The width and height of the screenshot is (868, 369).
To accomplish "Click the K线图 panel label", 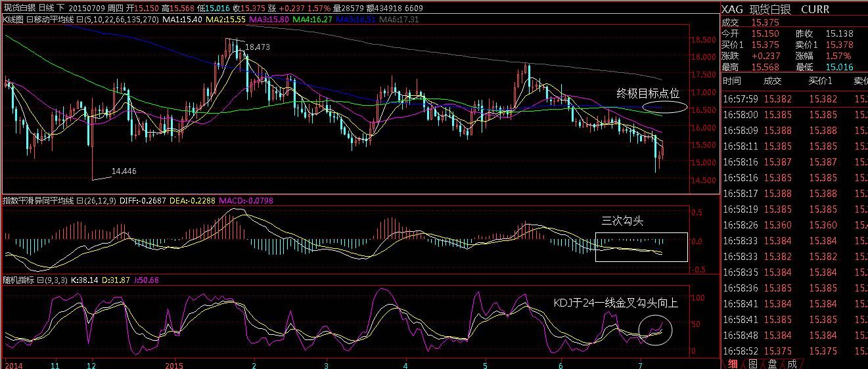I will [x=14, y=20].
